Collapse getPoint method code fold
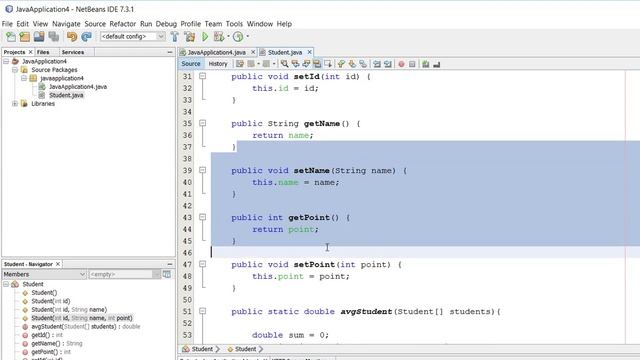This screenshot has width=640, height=360. coord(202,217)
